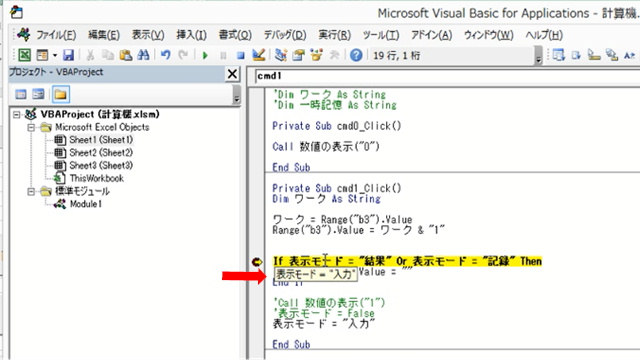Toggle Folders view in the project pane

pos(60,95)
